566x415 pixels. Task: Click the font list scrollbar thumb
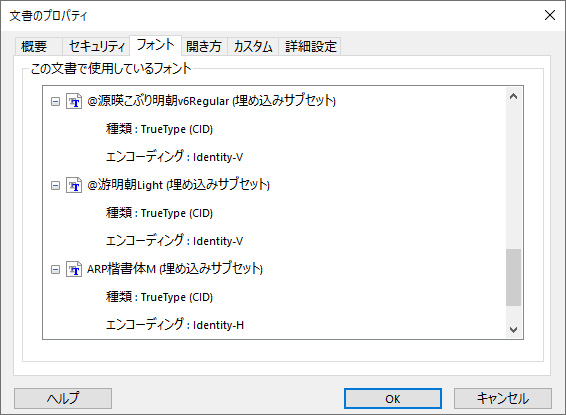point(513,278)
